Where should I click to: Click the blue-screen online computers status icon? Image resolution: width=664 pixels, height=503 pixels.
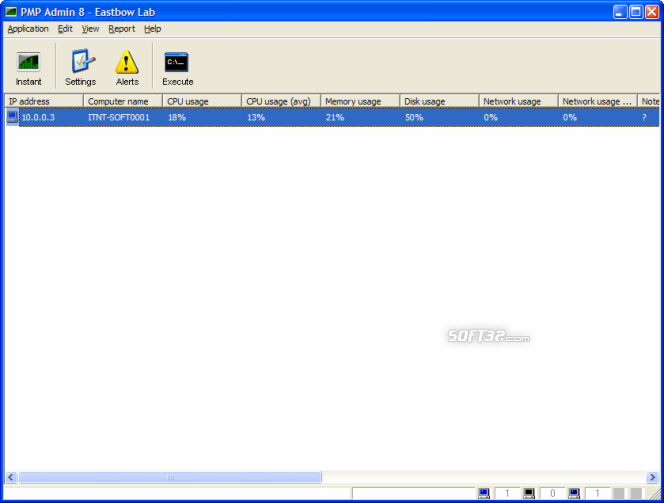pos(484,493)
